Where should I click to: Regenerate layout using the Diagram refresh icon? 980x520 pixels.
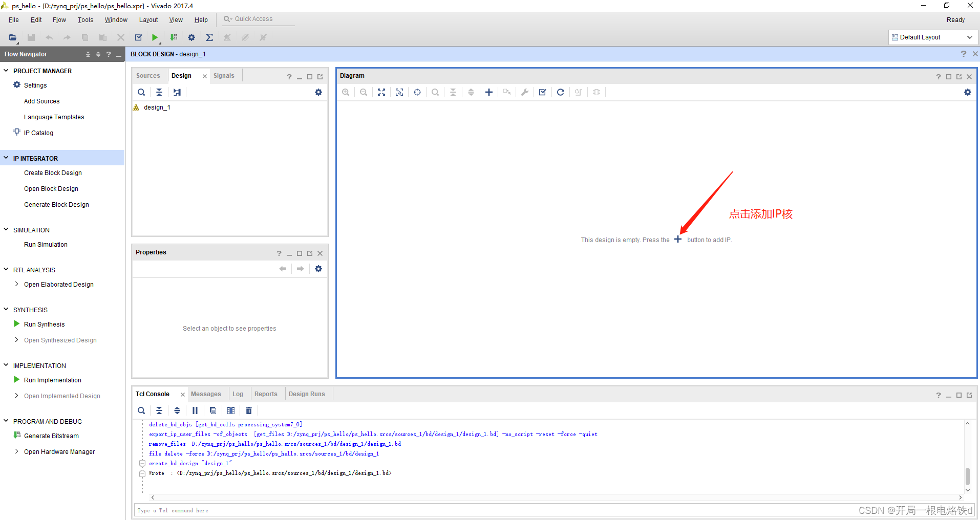[x=561, y=92]
